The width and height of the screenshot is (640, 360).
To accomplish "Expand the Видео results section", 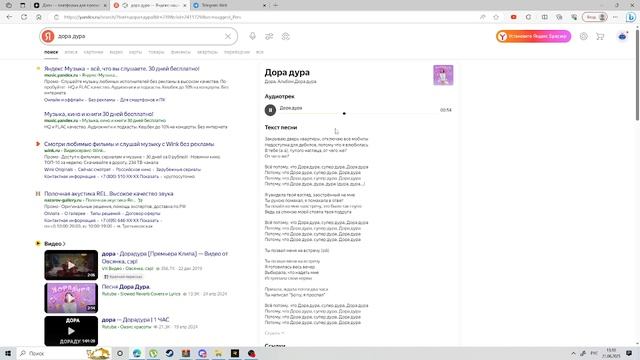I will (55, 244).
